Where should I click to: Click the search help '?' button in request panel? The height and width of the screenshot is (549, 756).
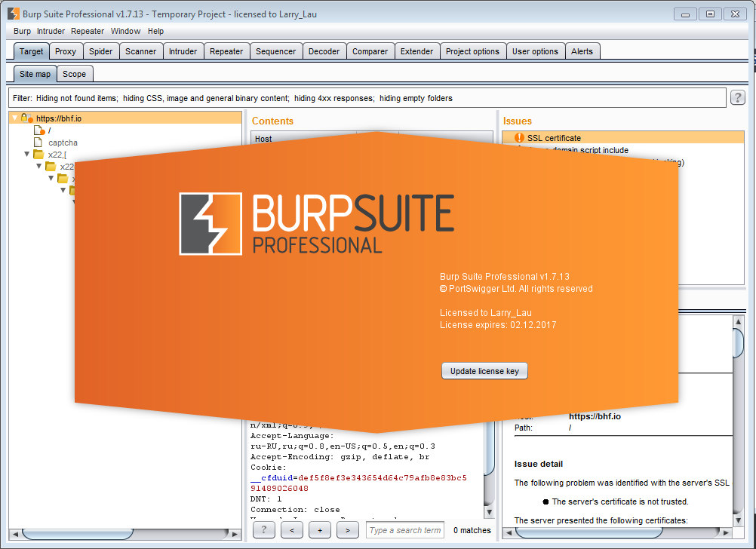[263, 530]
